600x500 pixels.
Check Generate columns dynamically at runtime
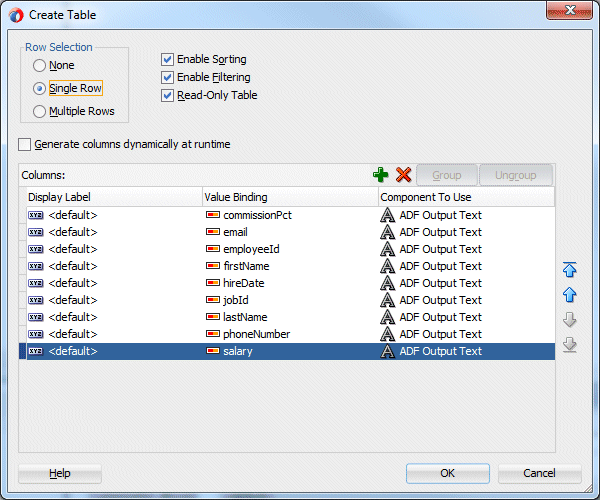tap(24, 145)
